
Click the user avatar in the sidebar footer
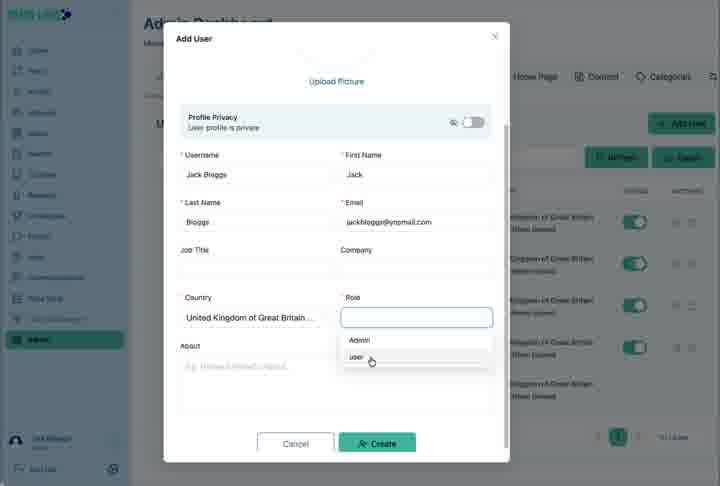click(x=16, y=441)
